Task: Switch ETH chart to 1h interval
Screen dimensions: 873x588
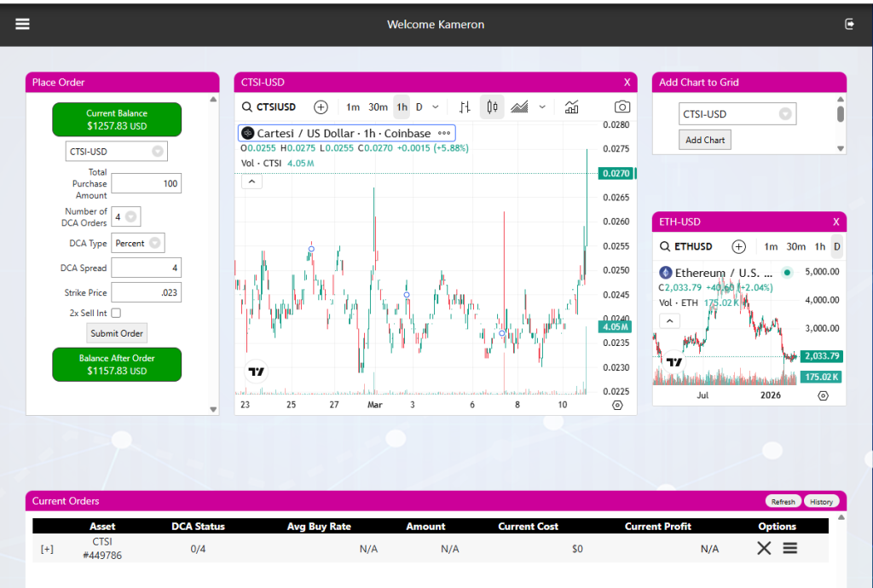Action: click(819, 246)
